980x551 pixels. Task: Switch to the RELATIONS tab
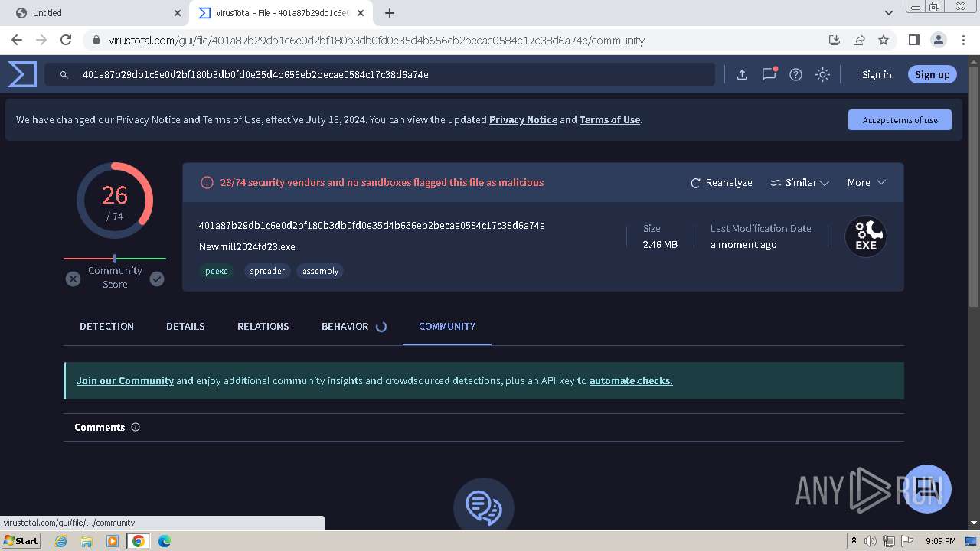click(x=263, y=326)
